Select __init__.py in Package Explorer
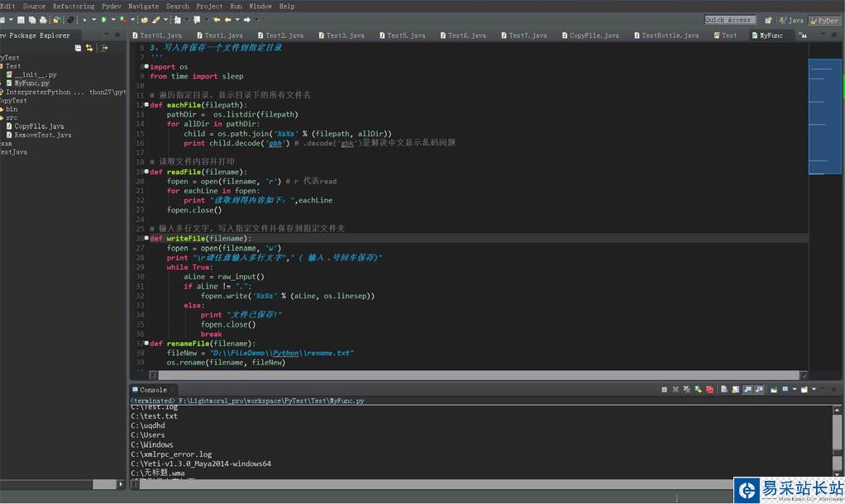 (x=31, y=74)
